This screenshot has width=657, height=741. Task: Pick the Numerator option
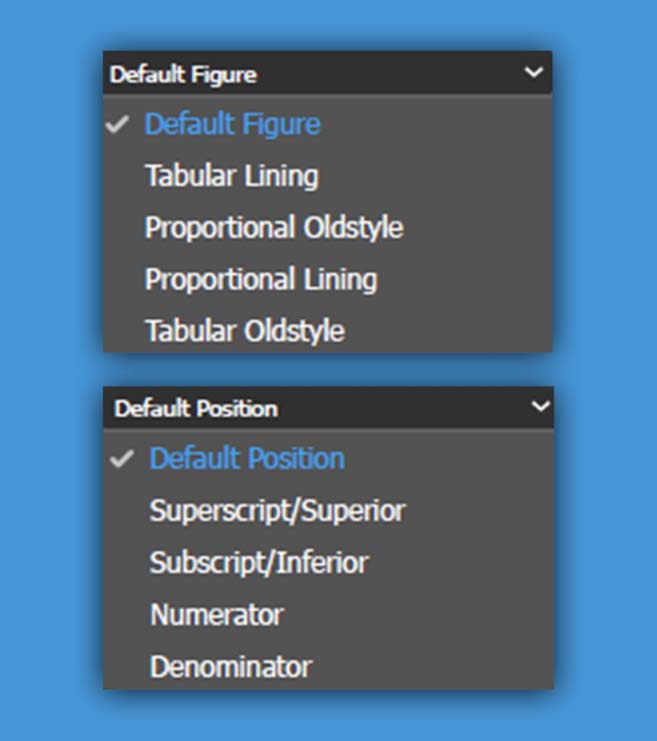217,615
